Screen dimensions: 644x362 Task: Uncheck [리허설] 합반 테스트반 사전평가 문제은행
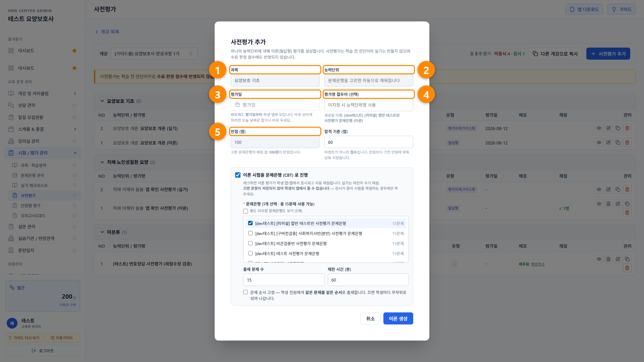pyautogui.click(x=250, y=223)
